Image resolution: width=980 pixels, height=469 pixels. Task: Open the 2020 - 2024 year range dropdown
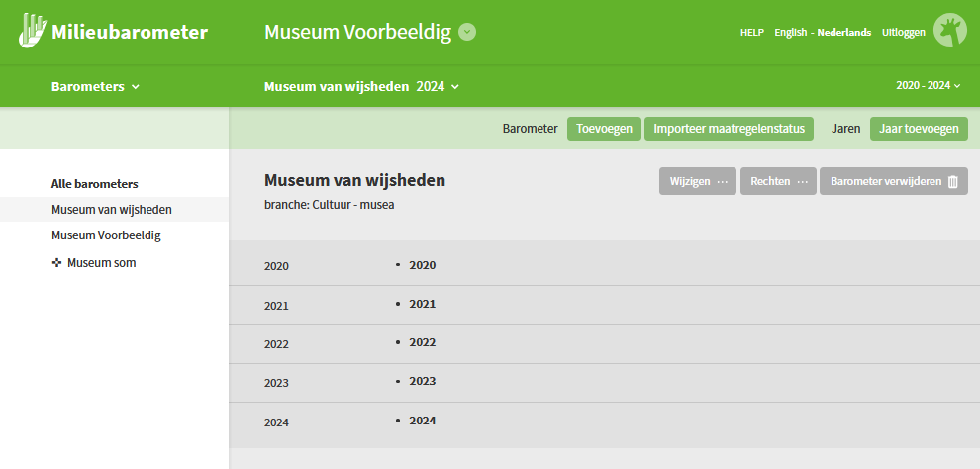tap(929, 86)
